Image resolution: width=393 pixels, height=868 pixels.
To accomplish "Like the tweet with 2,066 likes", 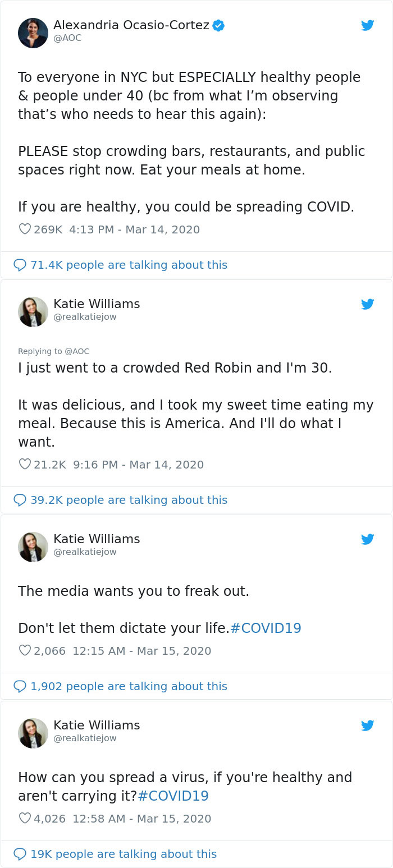I will (23, 650).
